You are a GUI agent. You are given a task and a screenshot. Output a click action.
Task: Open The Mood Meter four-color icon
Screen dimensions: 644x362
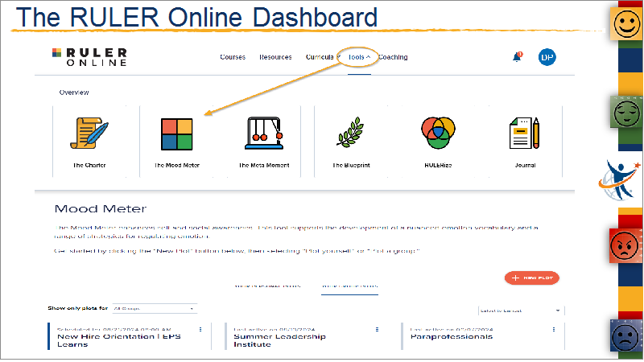click(x=176, y=134)
